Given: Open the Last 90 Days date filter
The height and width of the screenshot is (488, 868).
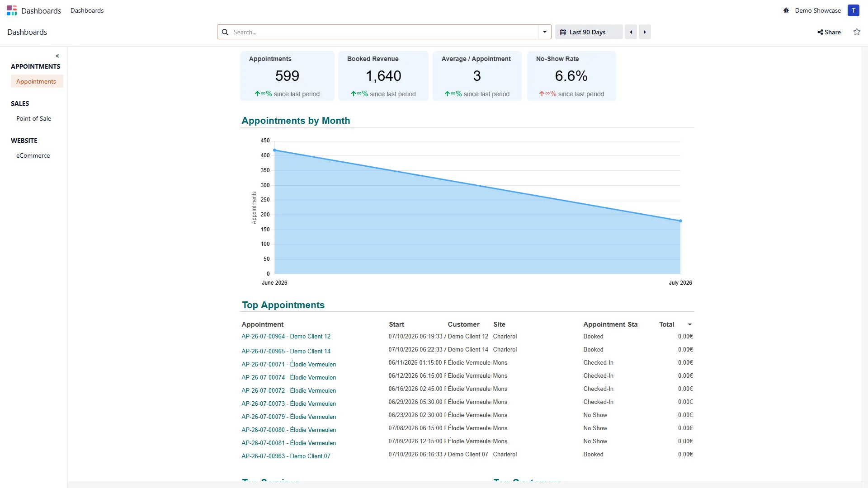Looking at the screenshot, I should 589,32.
